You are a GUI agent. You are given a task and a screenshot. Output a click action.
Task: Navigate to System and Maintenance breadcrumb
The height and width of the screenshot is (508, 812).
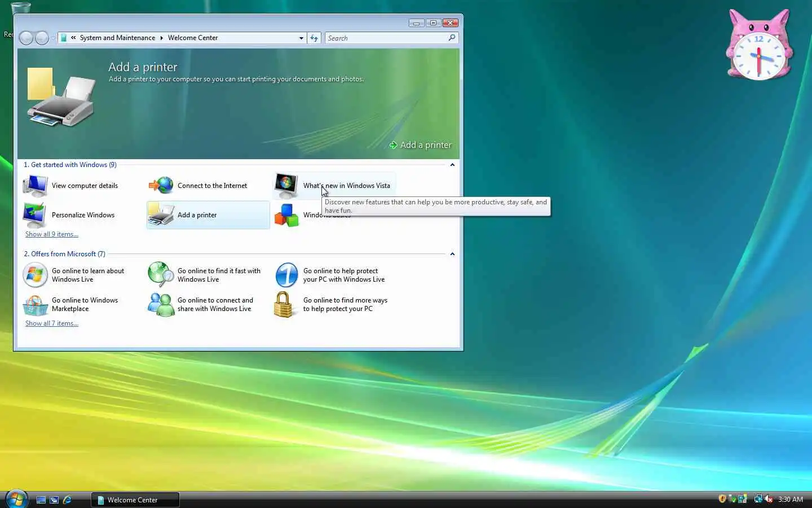click(117, 38)
